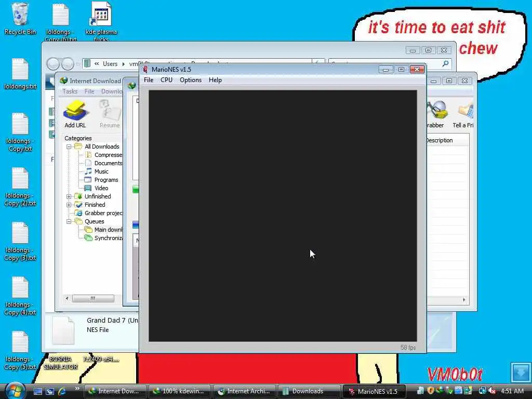Select the Grand Dad 7 NES file icon

pos(63,331)
